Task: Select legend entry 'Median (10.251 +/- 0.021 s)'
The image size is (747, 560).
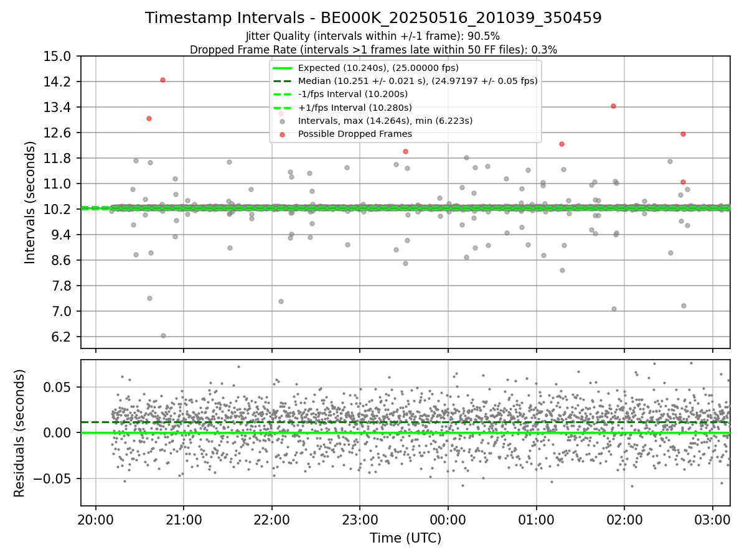Action: tap(418, 81)
